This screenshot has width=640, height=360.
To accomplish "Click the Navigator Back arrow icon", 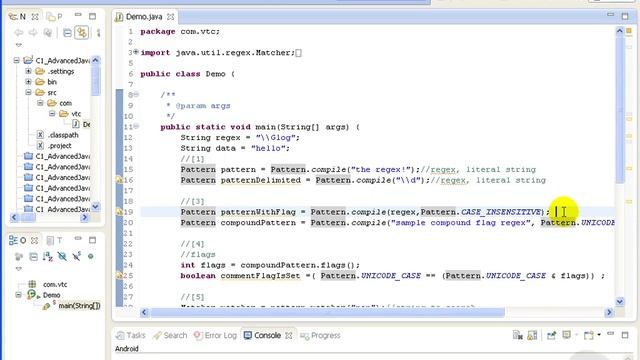I will coord(18,33).
